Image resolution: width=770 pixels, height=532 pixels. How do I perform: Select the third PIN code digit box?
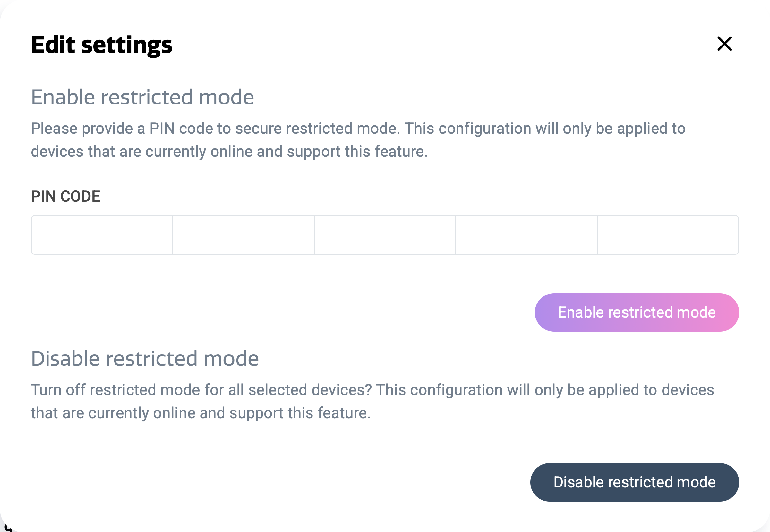(385, 235)
